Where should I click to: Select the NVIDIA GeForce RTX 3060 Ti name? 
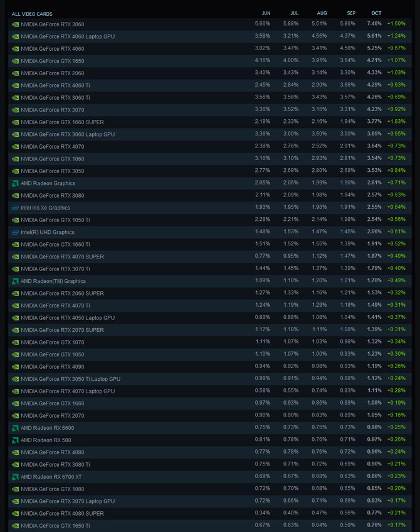[55, 98]
